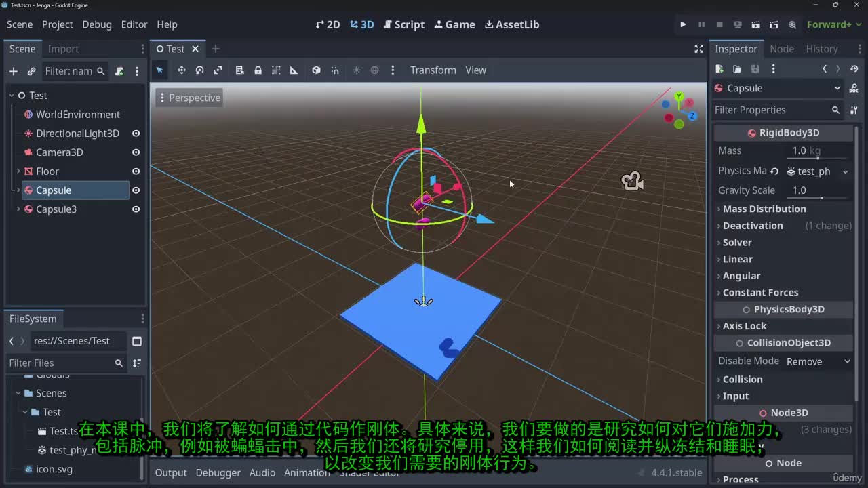This screenshot has width=868, height=488.
Task: Open the Capsule object selector dropdown
Action: (x=777, y=88)
